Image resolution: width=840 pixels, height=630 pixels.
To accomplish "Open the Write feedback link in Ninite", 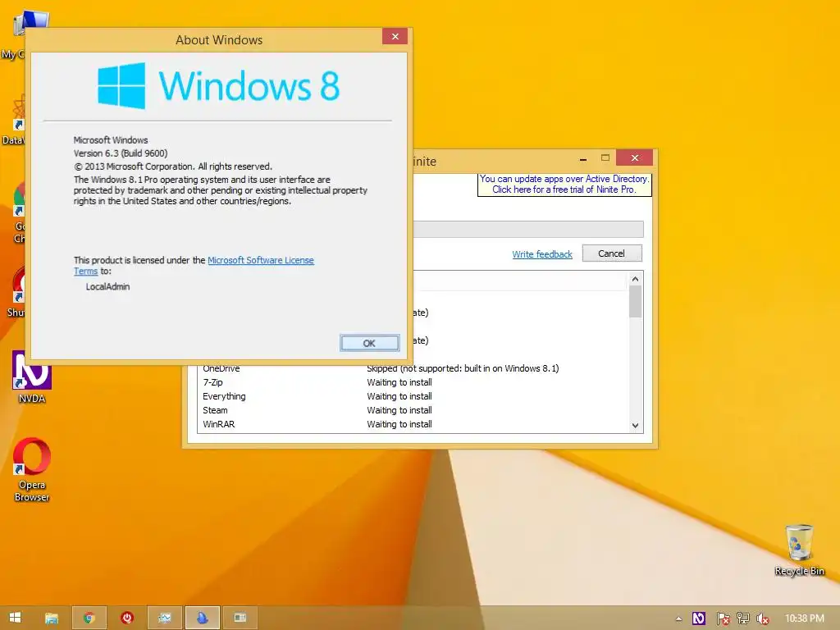I will (x=542, y=254).
